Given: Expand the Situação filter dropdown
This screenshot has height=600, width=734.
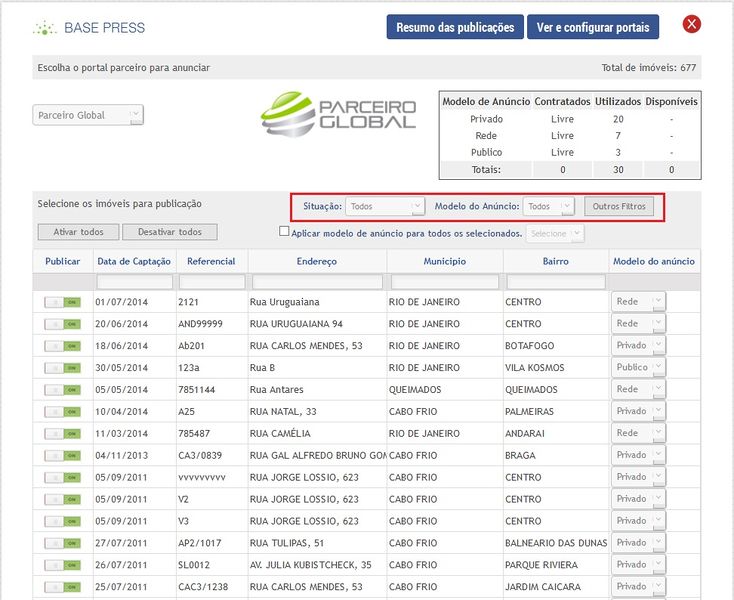Looking at the screenshot, I should (385, 206).
